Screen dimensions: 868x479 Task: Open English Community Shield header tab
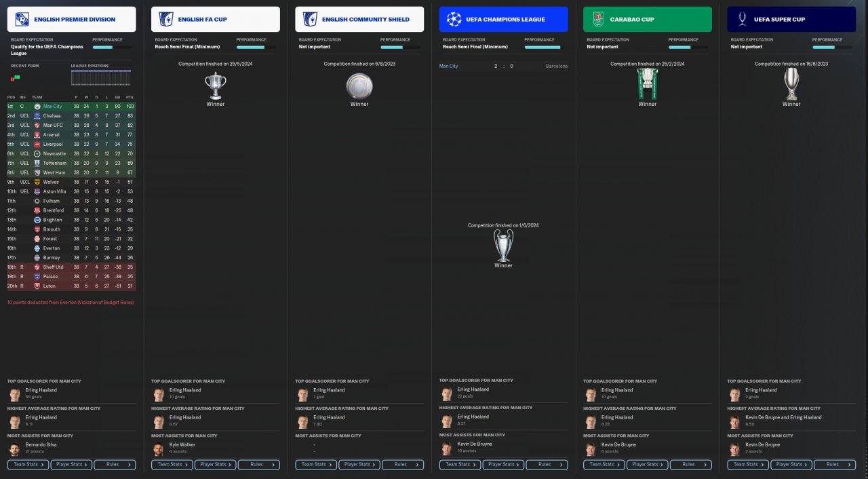[x=359, y=19]
